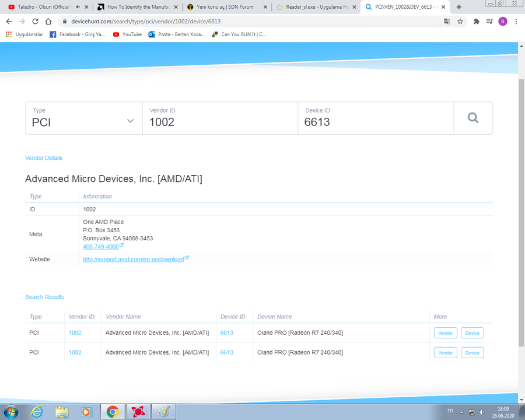Image resolution: width=525 pixels, height=420 pixels.
Task: Click vendor ID 1002 link in first result row
Action: point(75,332)
